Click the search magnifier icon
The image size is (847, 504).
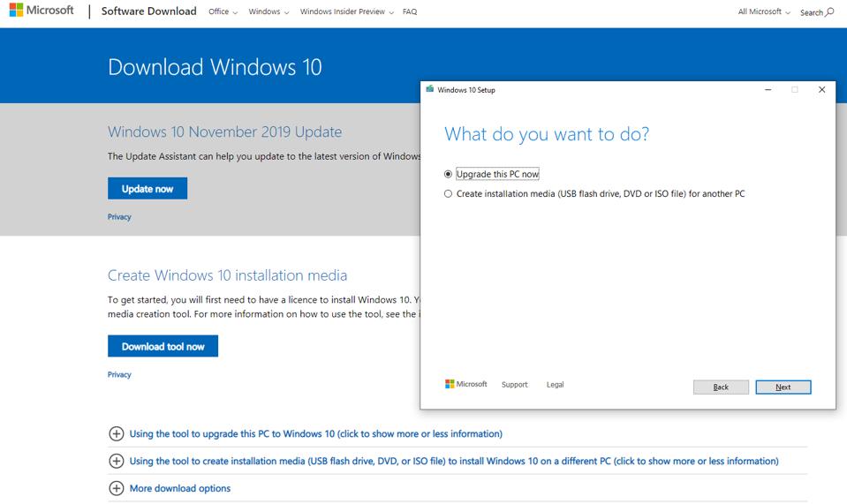coord(829,12)
